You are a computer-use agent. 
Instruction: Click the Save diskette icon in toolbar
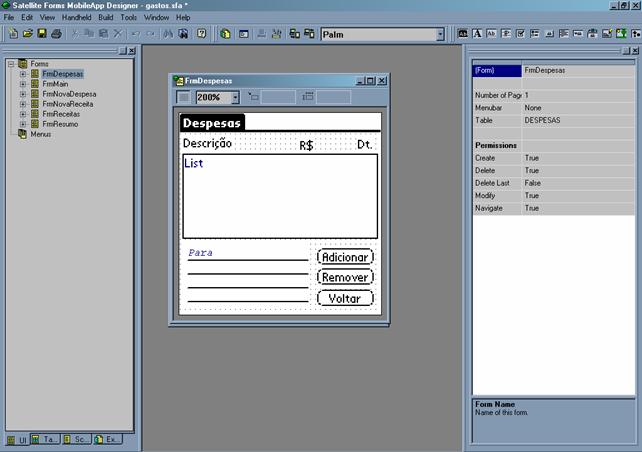coord(41,34)
